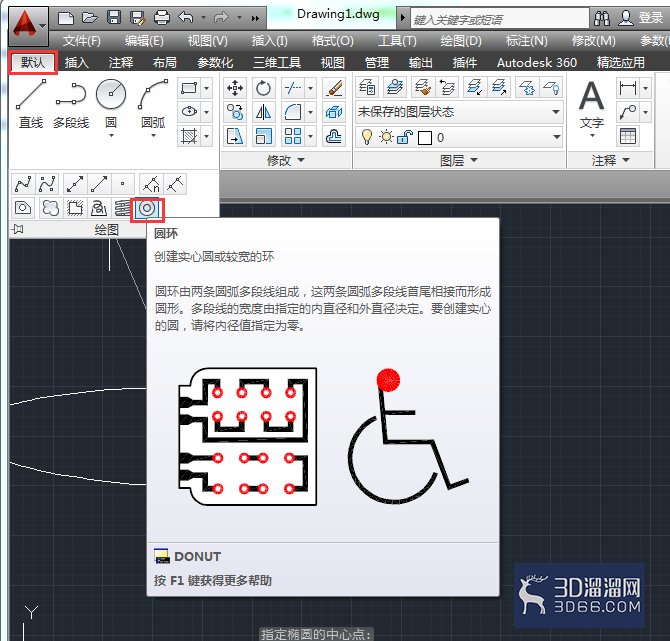The height and width of the screenshot is (641, 670).
Task: Click the Spline Fit tool icon
Action: [24, 184]
